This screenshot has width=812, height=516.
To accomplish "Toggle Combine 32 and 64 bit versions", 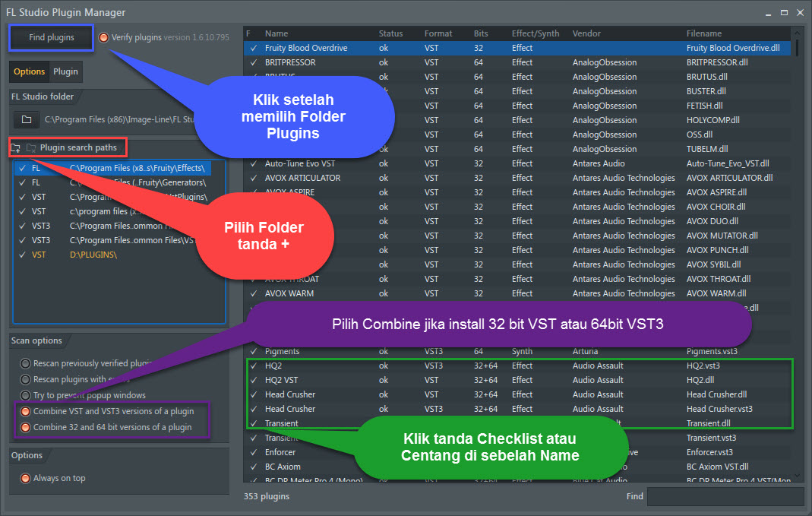I will (x=25, y=427).
